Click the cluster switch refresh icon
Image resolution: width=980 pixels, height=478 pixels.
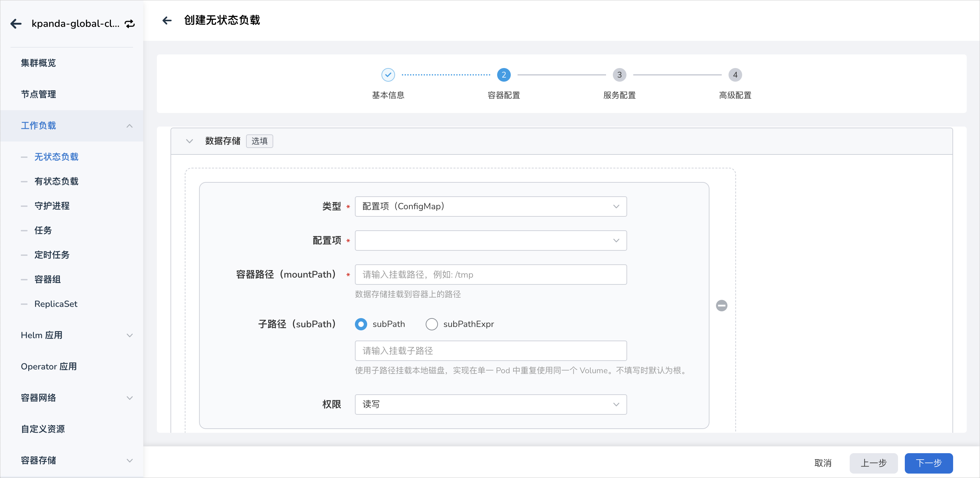pyautogui.click(x=130, y=24)
